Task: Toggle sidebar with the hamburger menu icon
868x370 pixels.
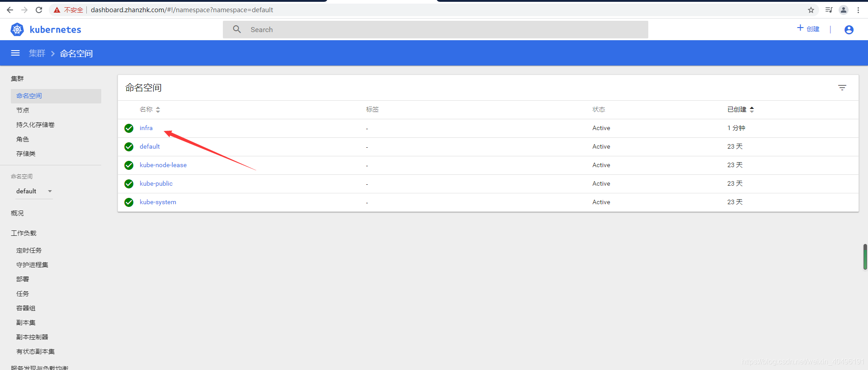Action: click(15, 53)
